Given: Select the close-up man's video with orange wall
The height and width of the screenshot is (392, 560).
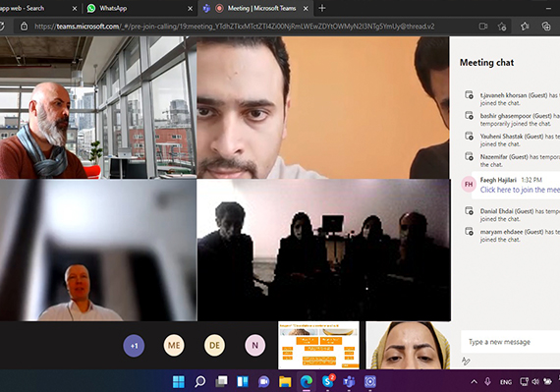Looking at the screenshot, I should 323,107.
